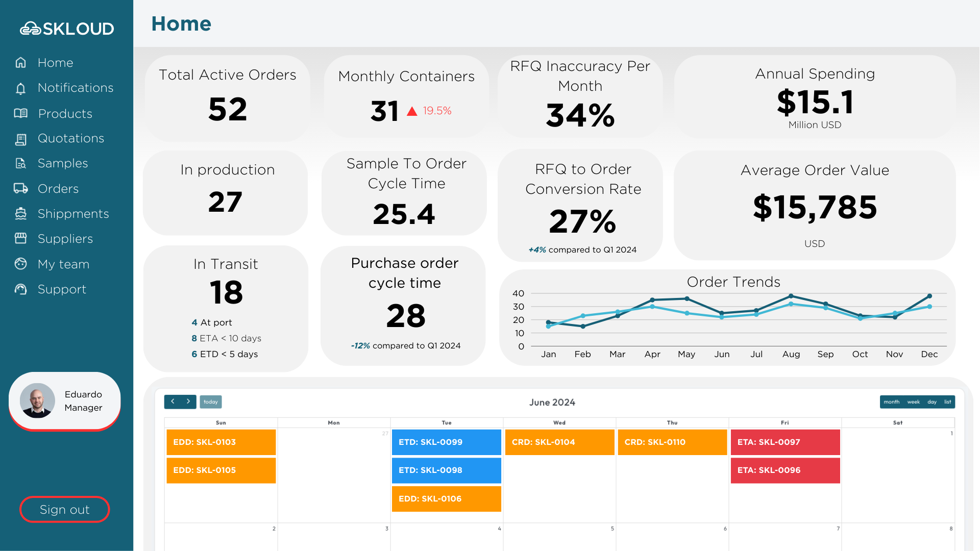The image size is (980, 551).
Task: Open Support menu item
Action: 62,289
